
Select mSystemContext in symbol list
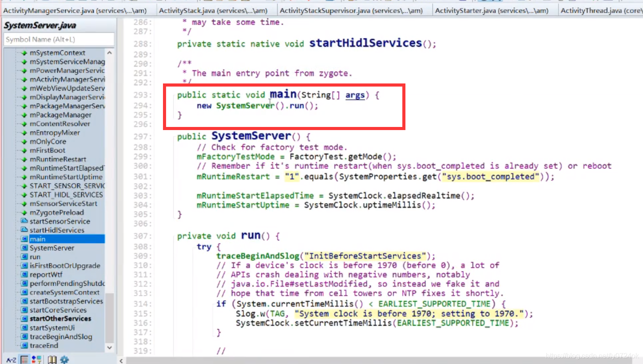coord(57,53)
